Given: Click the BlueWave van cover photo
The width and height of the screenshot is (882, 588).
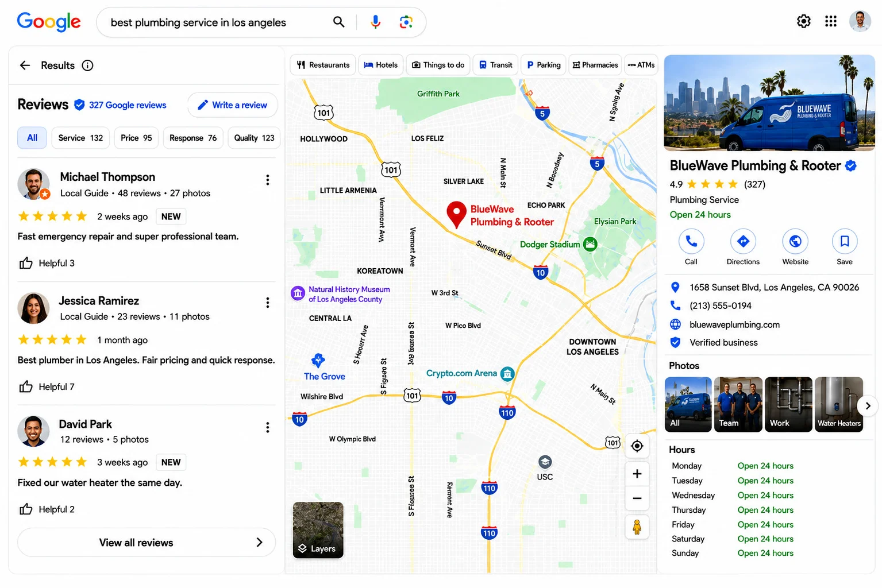Looking at the screenshot, I should 769,103.
